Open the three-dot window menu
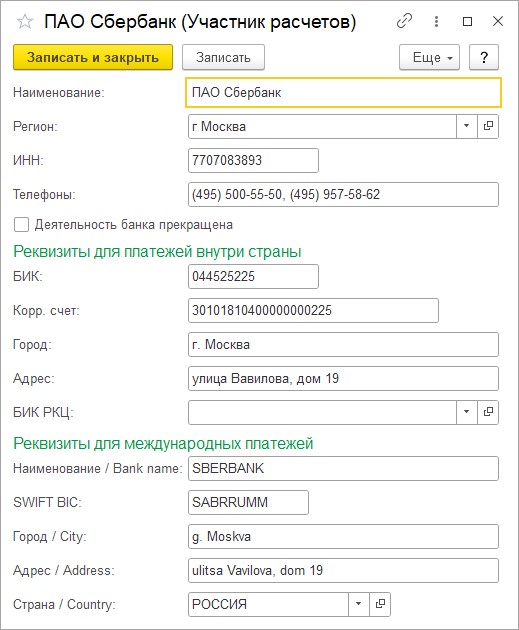Image resolution: width=519 pixels, height=630 pixels. (436, 21)
